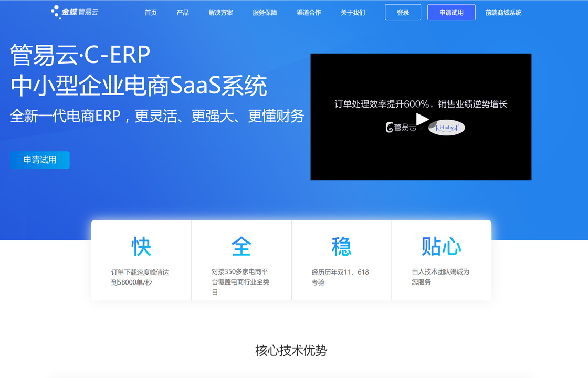Screen dimensions: 588x378
Task: Open the 首页 menu item
Action: click(151, 13)
